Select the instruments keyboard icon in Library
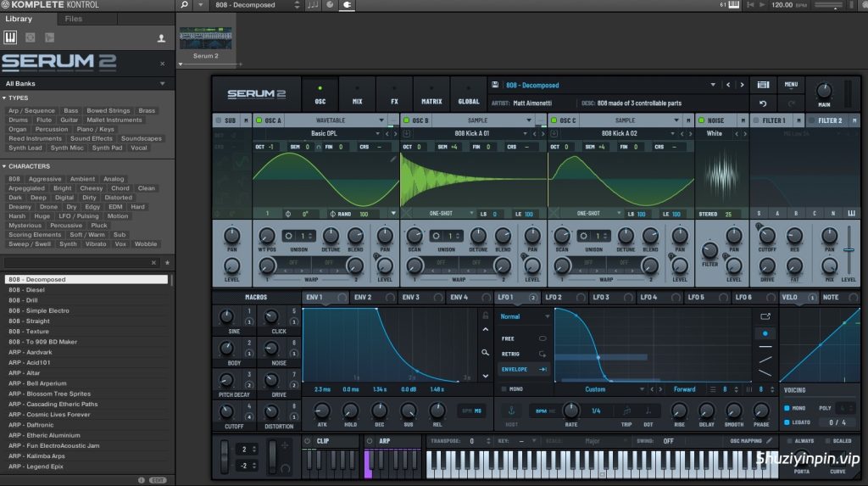This screenshot has width=868, height=486. (10, 37)
